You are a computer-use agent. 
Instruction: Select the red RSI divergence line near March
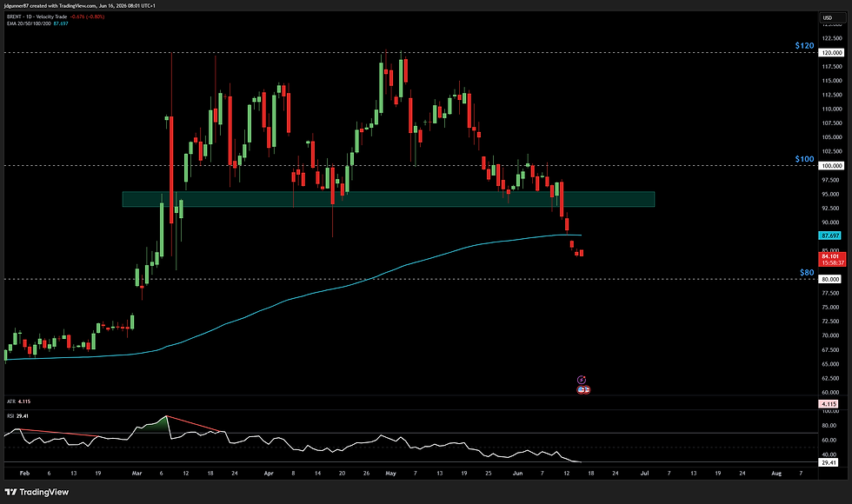click(193, 424)
